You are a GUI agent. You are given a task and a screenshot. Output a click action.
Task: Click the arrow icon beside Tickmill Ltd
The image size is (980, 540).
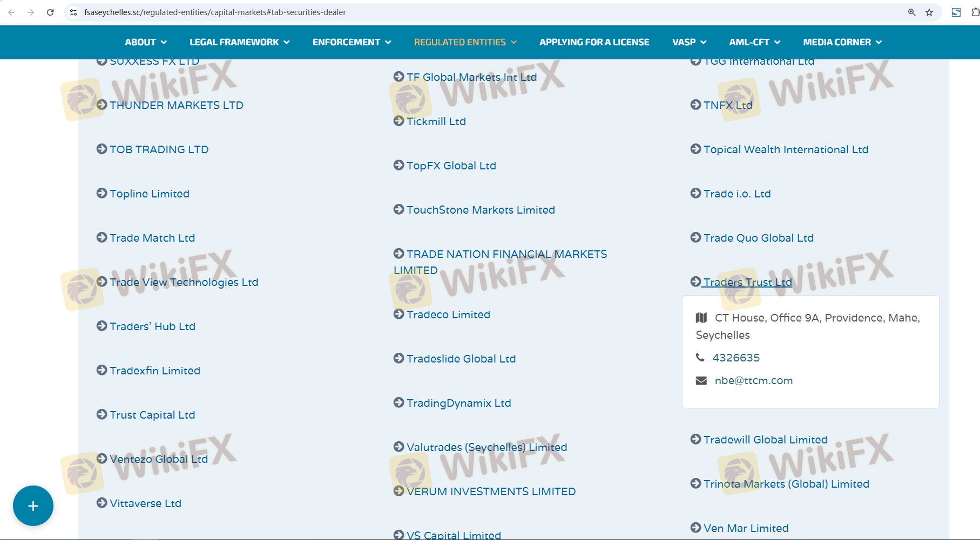(399, 121)
